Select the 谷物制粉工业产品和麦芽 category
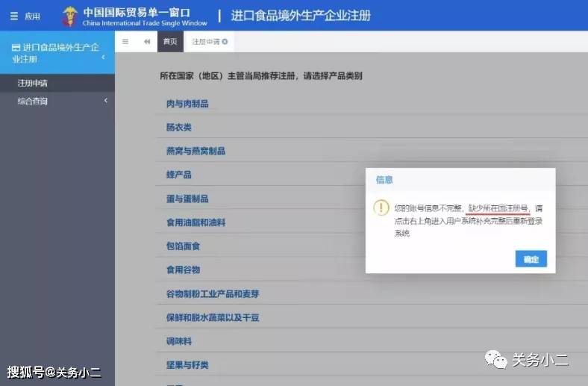588x386 pixels. coord(213,293)
